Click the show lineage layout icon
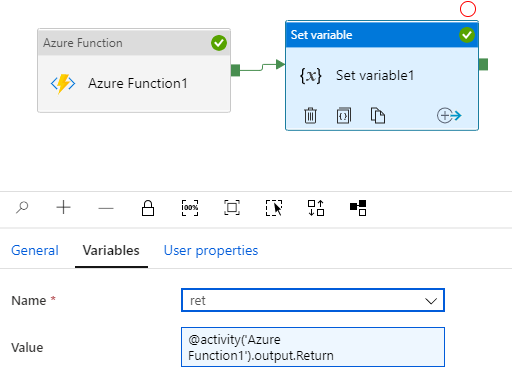 click(358, 208)
